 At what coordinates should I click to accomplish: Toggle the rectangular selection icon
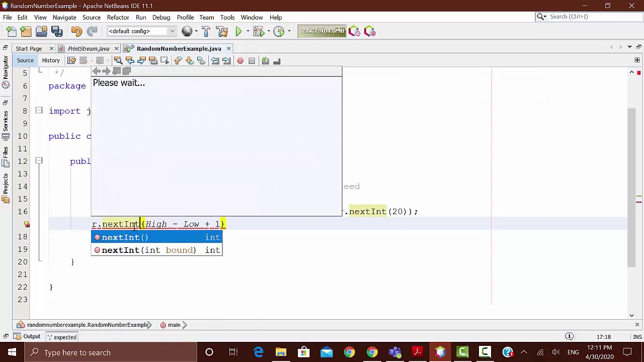click(165, 61)
